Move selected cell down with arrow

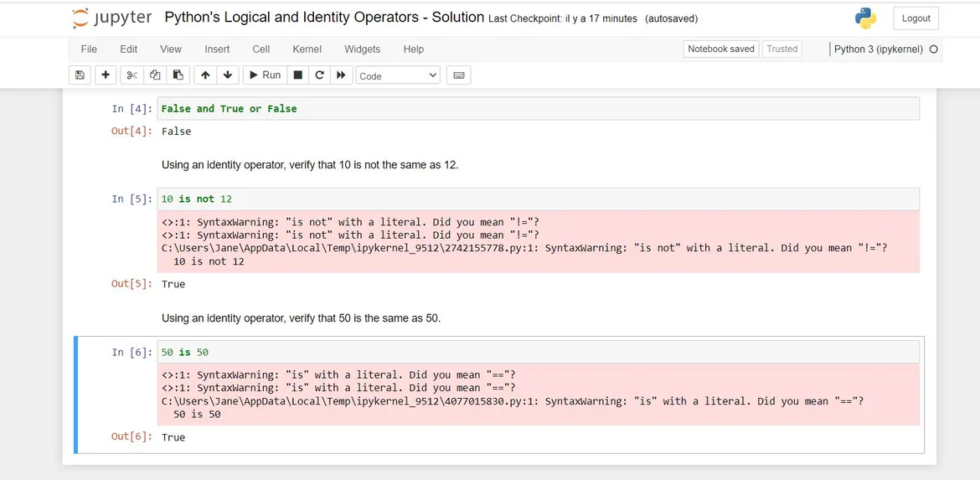228,75
